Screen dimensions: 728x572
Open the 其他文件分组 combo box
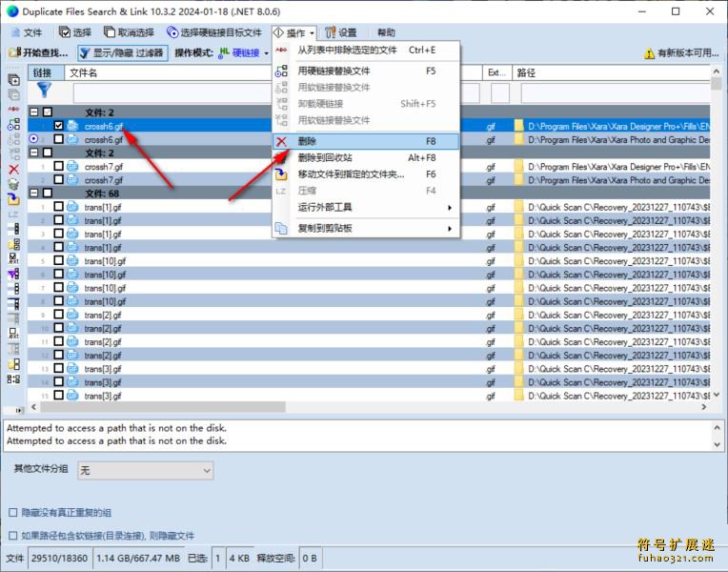pos(146,470)
